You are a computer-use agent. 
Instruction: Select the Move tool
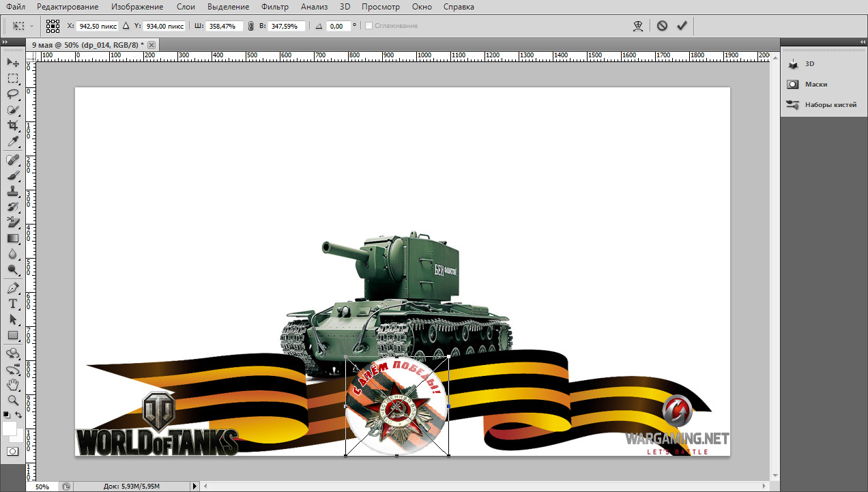[x=12, y=63]
